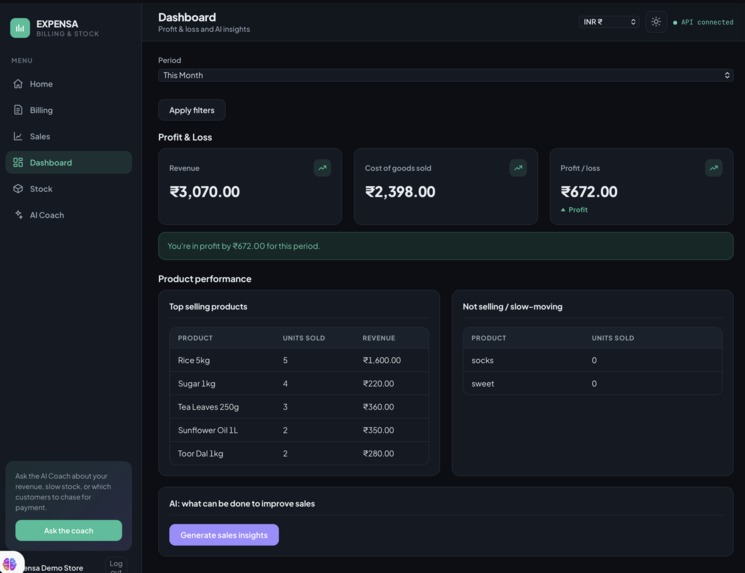Viewport: 745px width, 573px height.
Task: Open the INR currency dropdown
Action: [x=609, y=22]
